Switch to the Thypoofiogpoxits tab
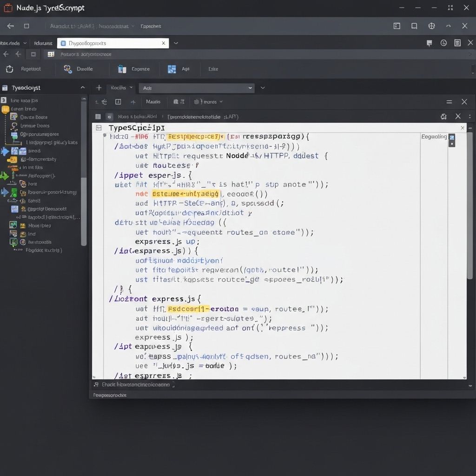The width and height of the screenshot is (476, 476). pyautogui.click(x=112, y=43)
